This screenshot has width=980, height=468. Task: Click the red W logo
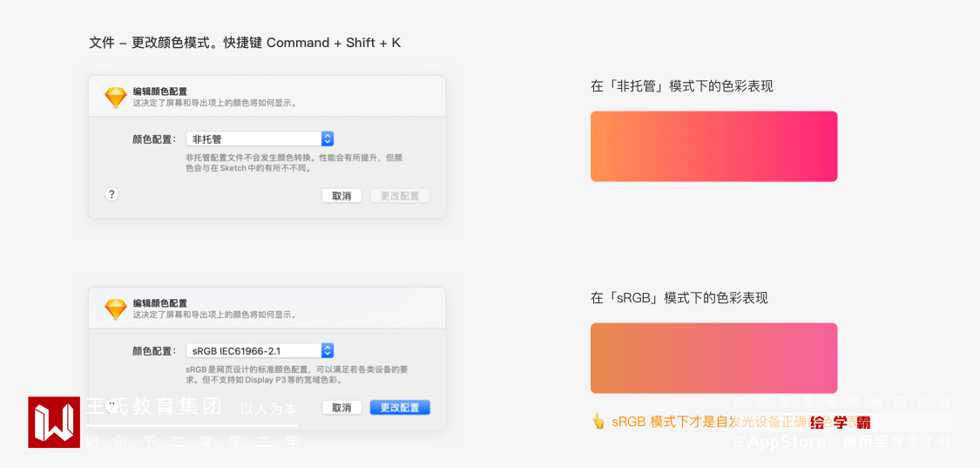pos(54,423)
